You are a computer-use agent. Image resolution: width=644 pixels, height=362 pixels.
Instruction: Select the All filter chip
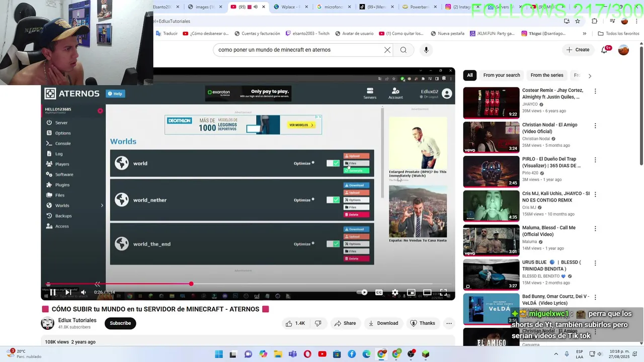pos(470,75)
